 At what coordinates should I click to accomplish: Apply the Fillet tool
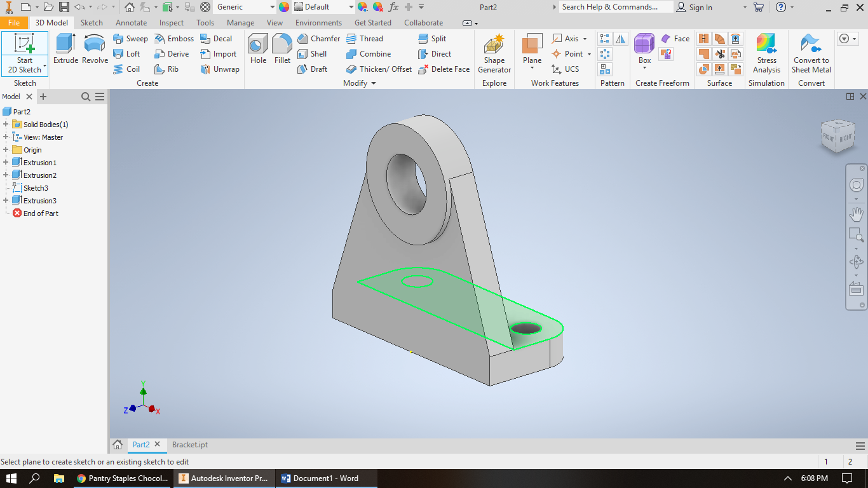(x=282, y=49)
